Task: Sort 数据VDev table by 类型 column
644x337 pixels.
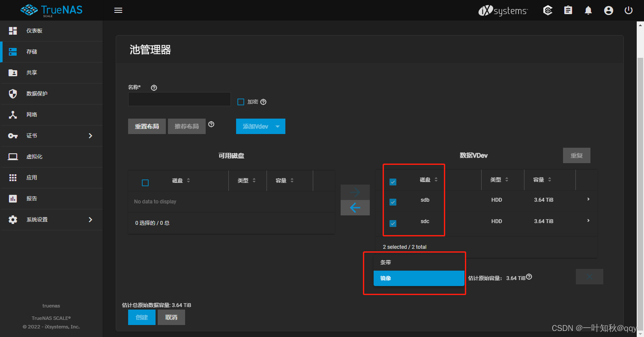Action: click(x=500, y=180)
